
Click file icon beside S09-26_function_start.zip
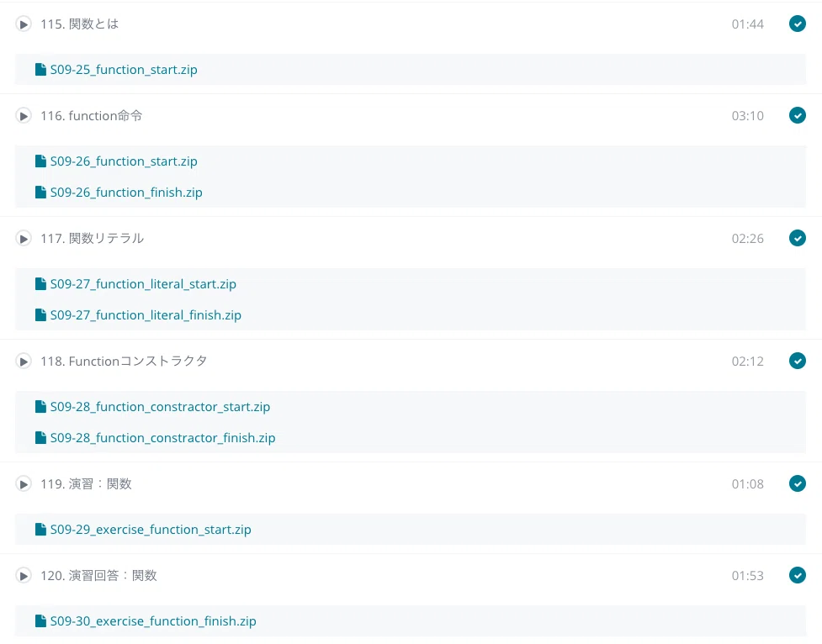pyautogui.click(x=40, y=161)
